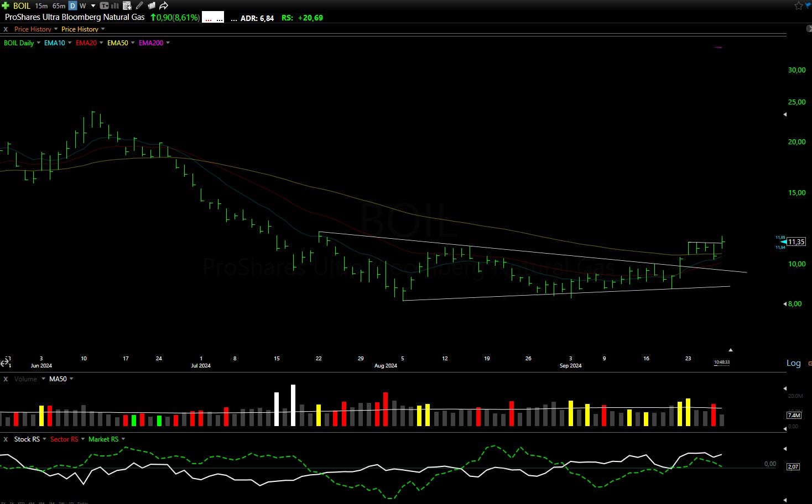
Task: Click the scale arrow below 25,00 price
Action: 785,114
